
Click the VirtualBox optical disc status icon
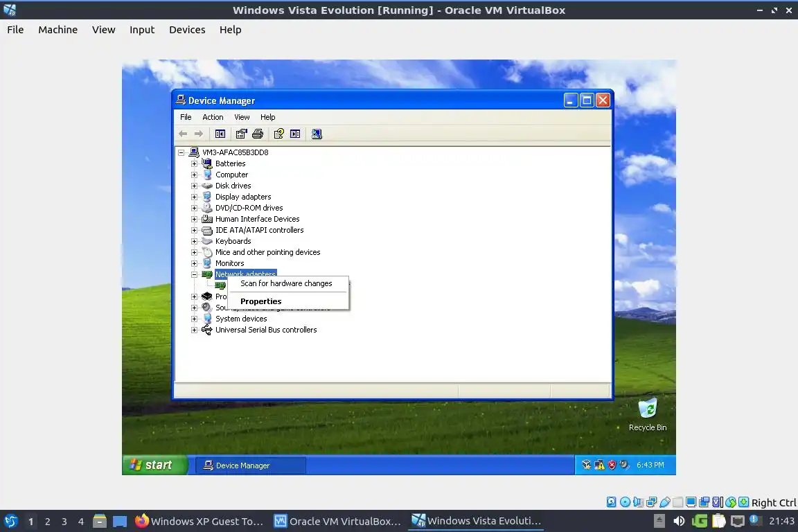click(625, 502)
